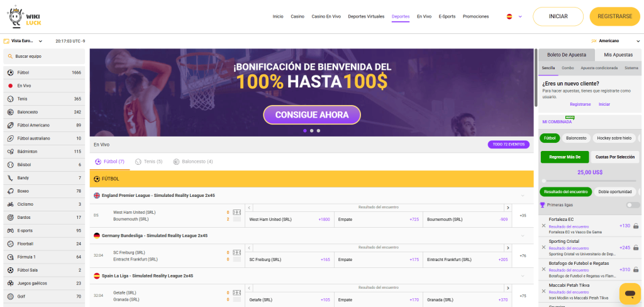Toggle the Primeras ligas switch

click(632, 205)
